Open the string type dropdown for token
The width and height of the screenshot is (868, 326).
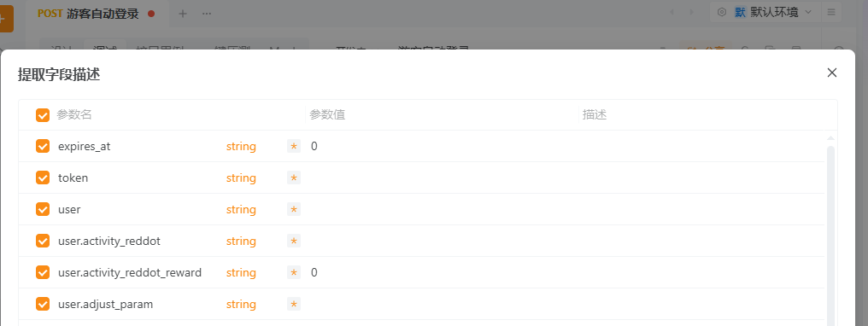(241, 178)
